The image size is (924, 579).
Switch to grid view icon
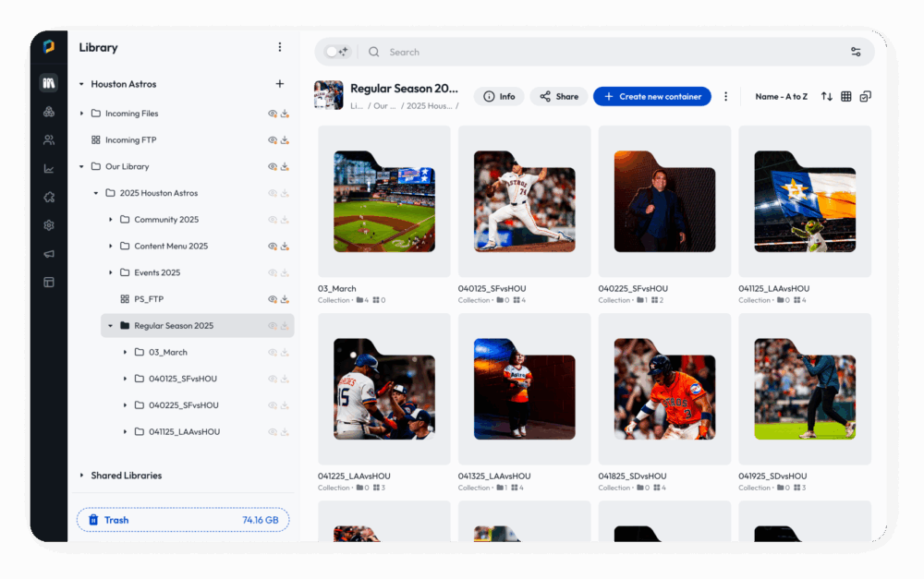[x=846, y=97]
